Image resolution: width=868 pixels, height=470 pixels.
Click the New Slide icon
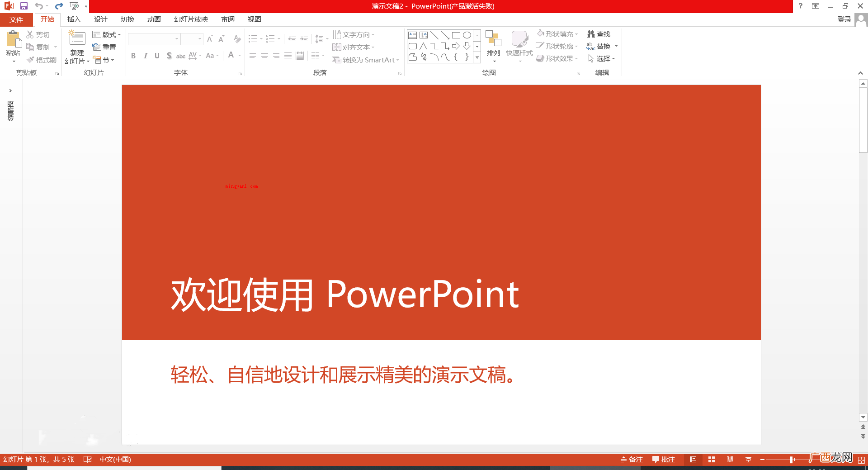click(77, 38)
